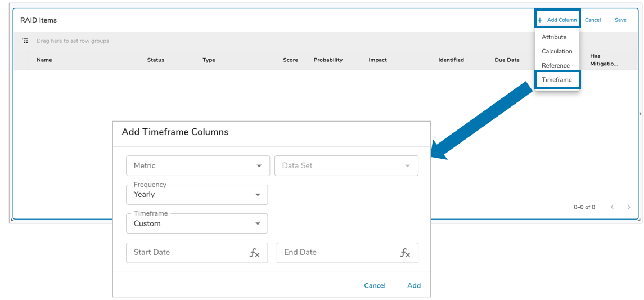644x300 pixels.
Task: Open the Data Set dropdown
Action: pos(346,166)
